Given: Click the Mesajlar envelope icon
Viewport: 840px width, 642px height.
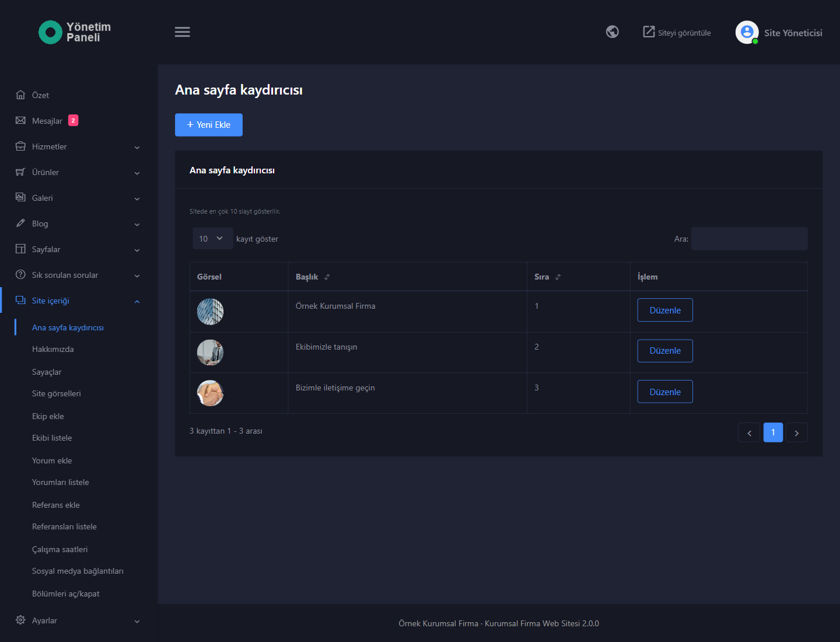Looking at the screenshot, I should click(x=20, y=120).
